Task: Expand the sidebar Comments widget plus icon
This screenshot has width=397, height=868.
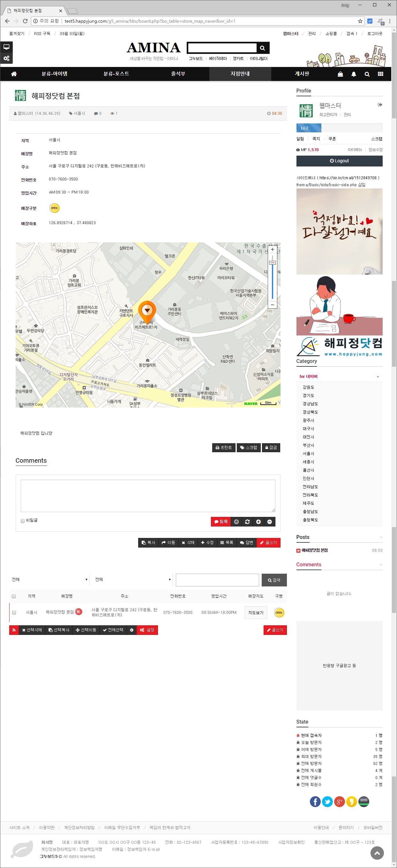Action: tap(381, 564)
